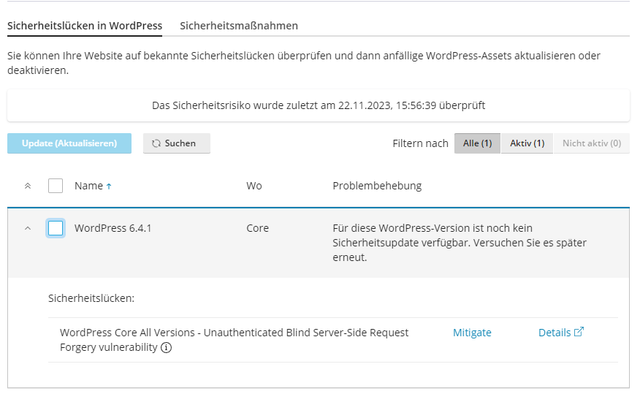Viewport: 640px width, 400px height.
Task: Filter by Nicht aktiv (0)
Action: (591, 143)
